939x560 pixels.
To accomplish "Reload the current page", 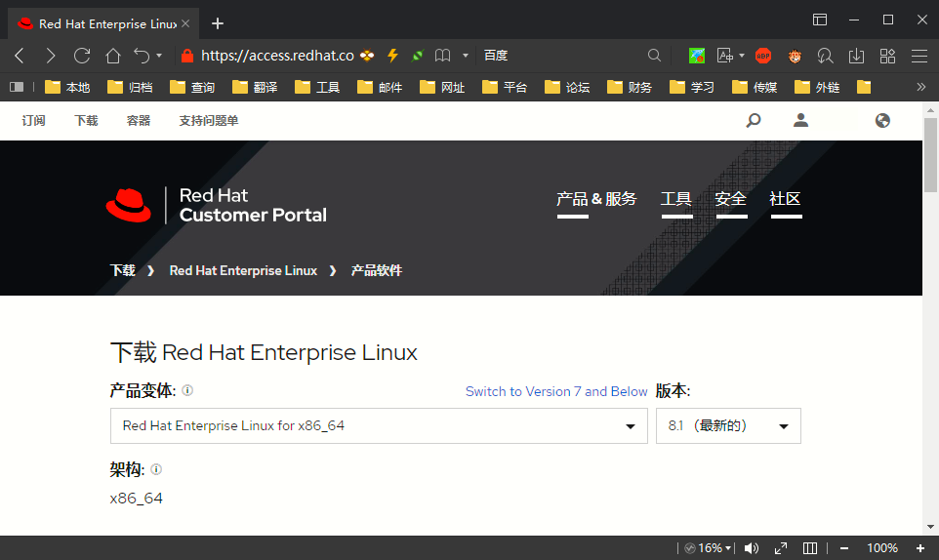I will [81, 56].
